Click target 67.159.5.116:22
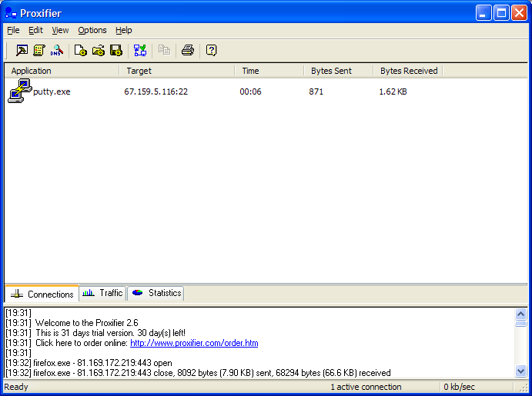The image size is (532, 396). pos(156,92)
